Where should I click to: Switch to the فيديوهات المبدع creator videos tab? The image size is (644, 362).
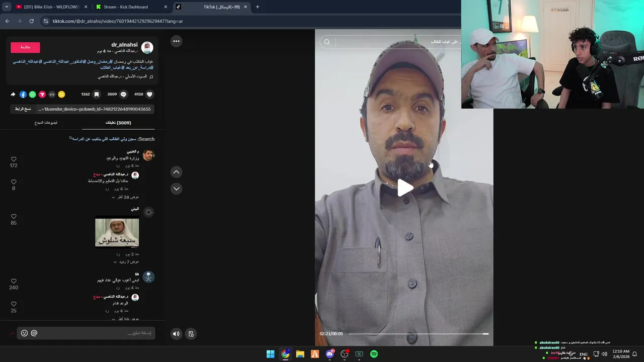click(x=46, y=123)
